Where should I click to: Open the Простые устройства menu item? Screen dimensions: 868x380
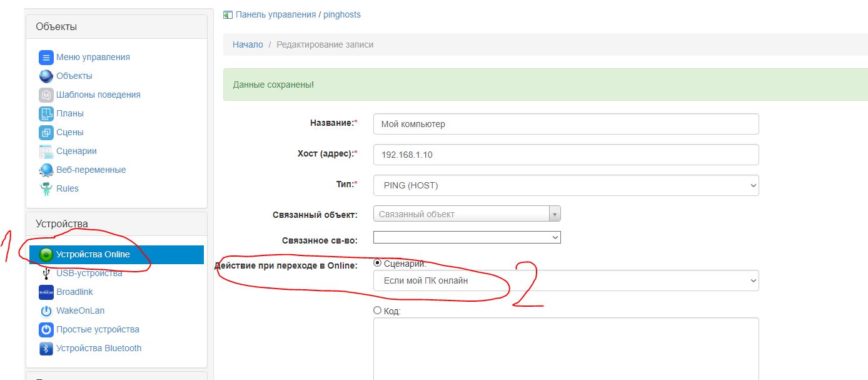coord(98,329)
